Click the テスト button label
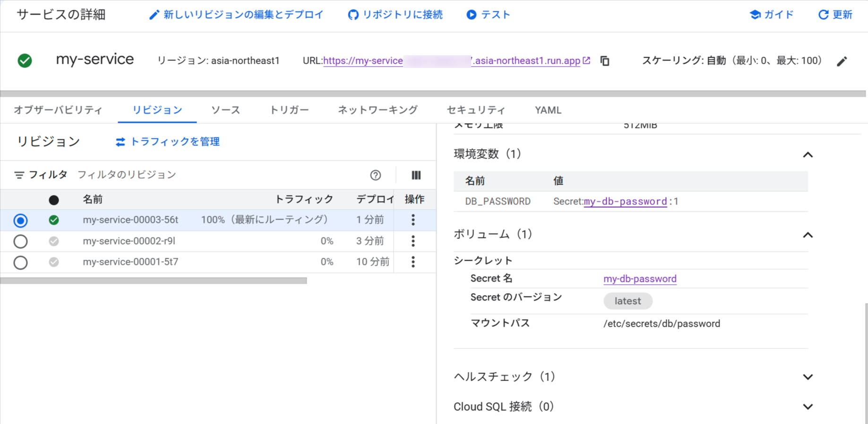Viewport: 868px width, 424px height. 495,15
